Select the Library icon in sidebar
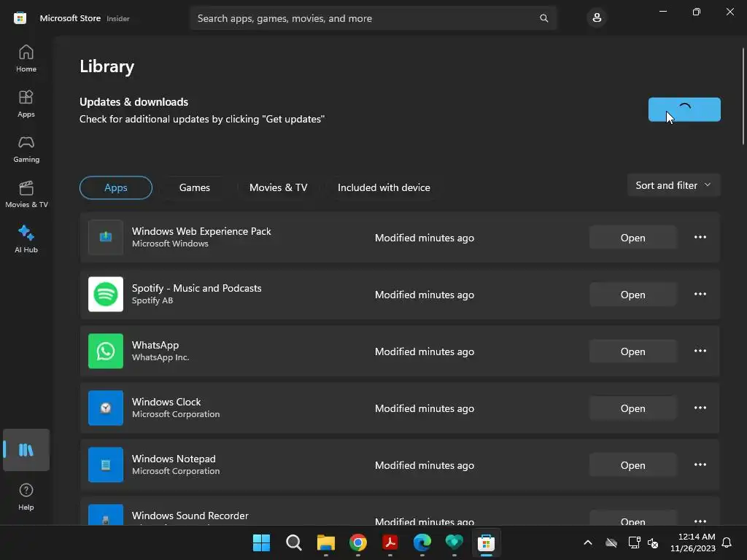 click(26, 449)
